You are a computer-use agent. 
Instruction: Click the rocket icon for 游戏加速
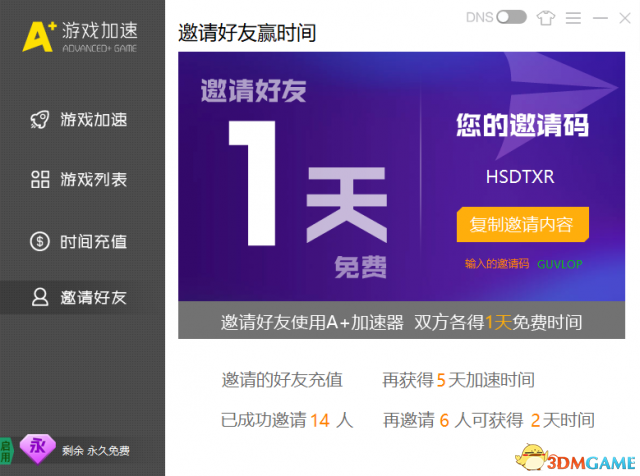40,120
